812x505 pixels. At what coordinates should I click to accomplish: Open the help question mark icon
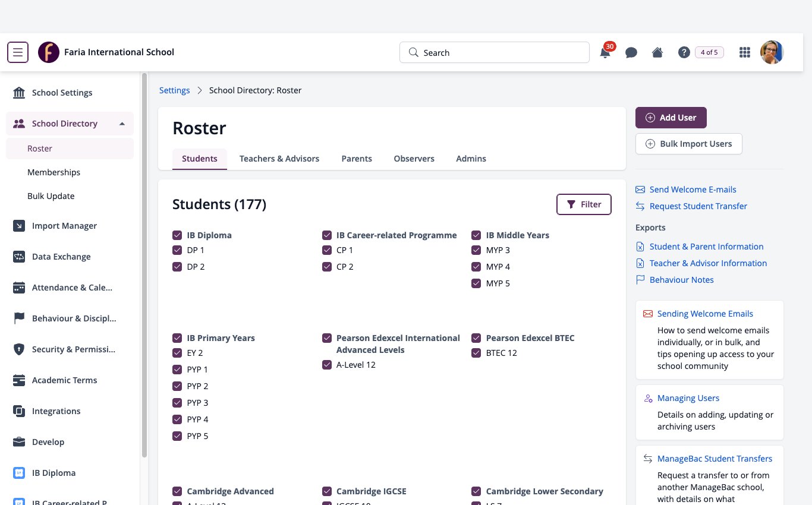click(684, 52)
